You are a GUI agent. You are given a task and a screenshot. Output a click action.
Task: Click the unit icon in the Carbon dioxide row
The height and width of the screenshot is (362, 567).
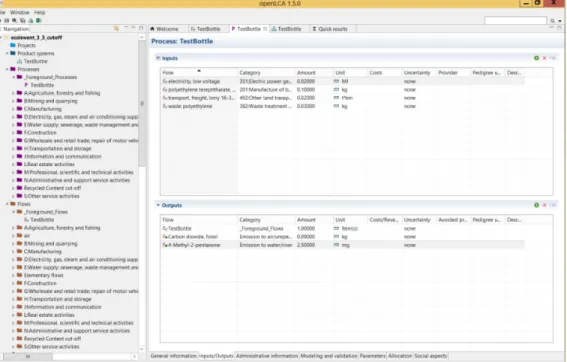point(336,237)
